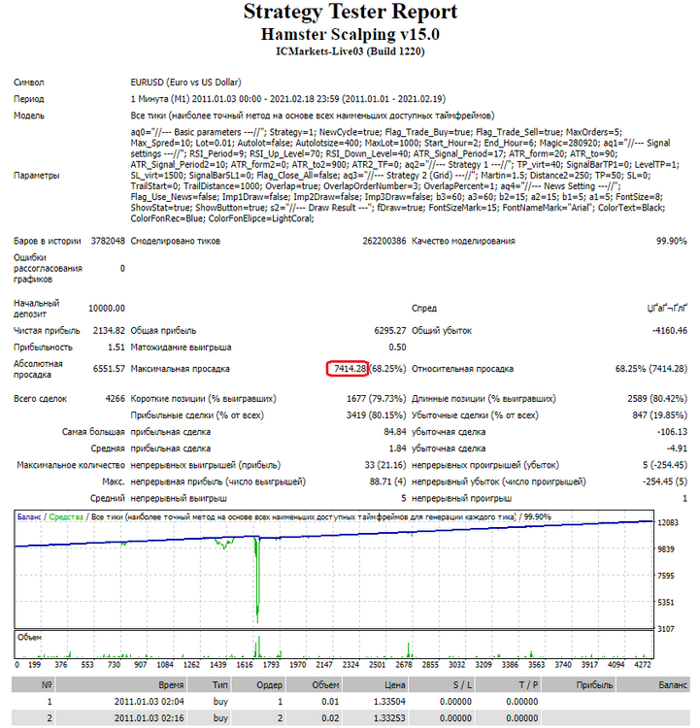
Task: Select expected payoff value "0.50"
Action: pyautogui.click(x=398, y=347)
